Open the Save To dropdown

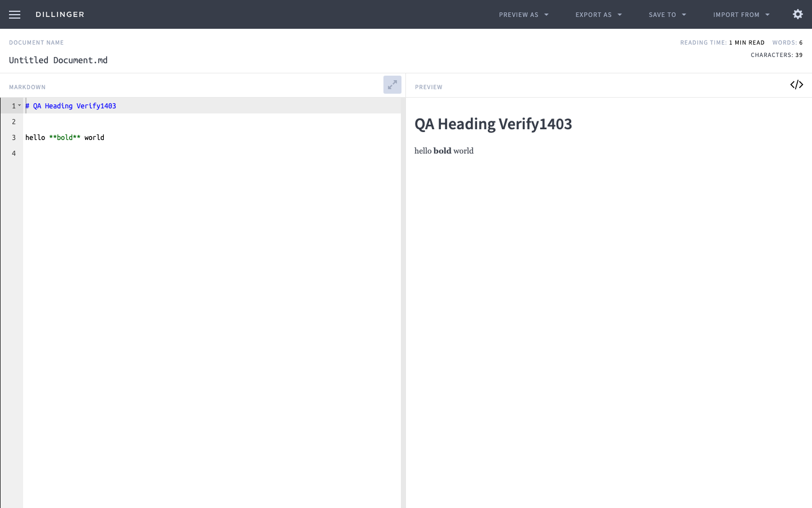(668, 15)
